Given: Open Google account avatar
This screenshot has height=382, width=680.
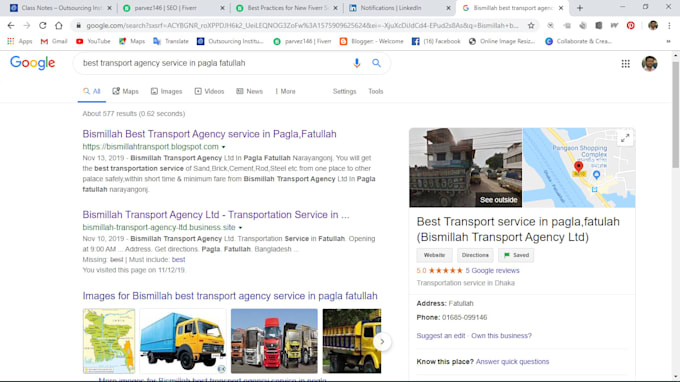Looking at the screenshot, I should (x=649, y=64).
